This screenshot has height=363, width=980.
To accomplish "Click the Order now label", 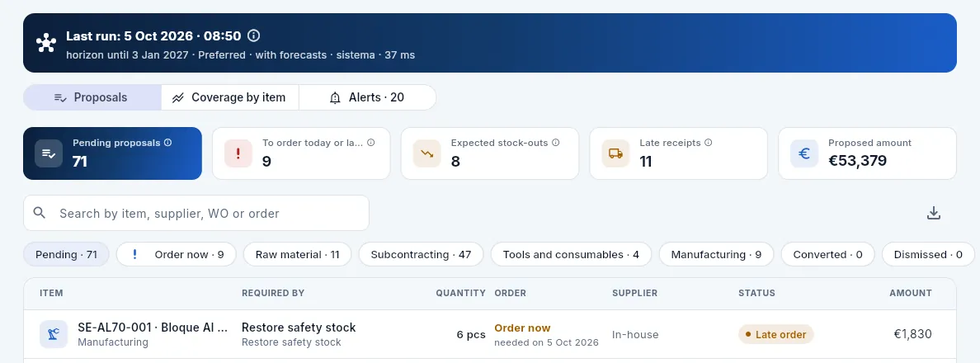I will (x=522, y=328).
